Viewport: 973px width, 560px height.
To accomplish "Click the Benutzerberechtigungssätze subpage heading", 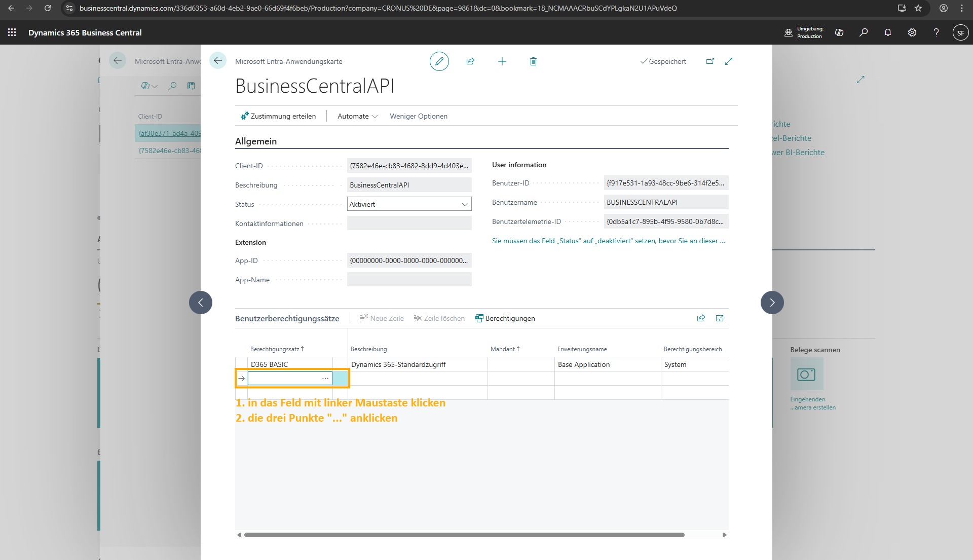I will (x=287, y=318).
